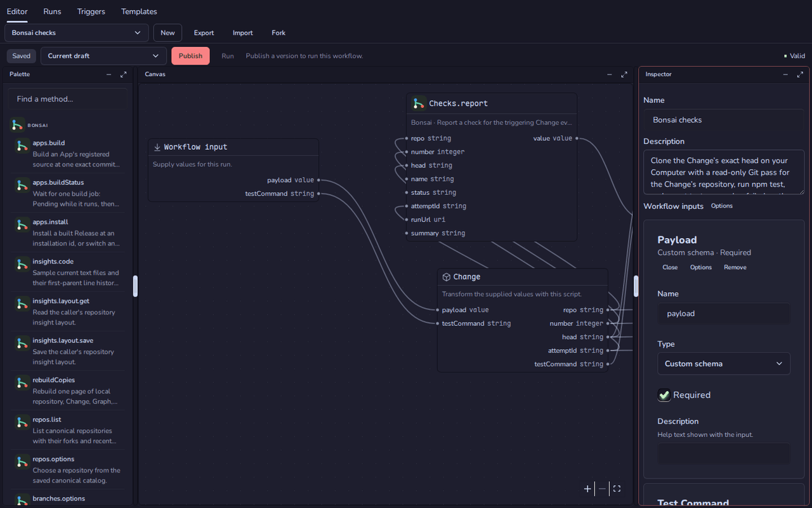Click the Find a method search field
This screenshot has height=508, width=812.
coord(67,99)
